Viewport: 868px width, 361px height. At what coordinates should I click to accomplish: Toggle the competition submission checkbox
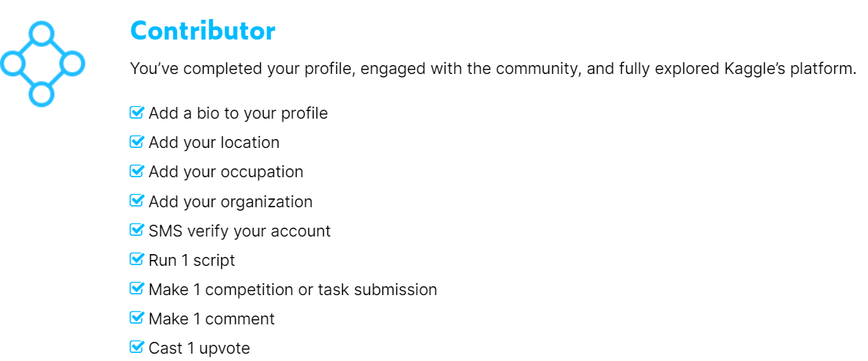[x=136, y=289]
